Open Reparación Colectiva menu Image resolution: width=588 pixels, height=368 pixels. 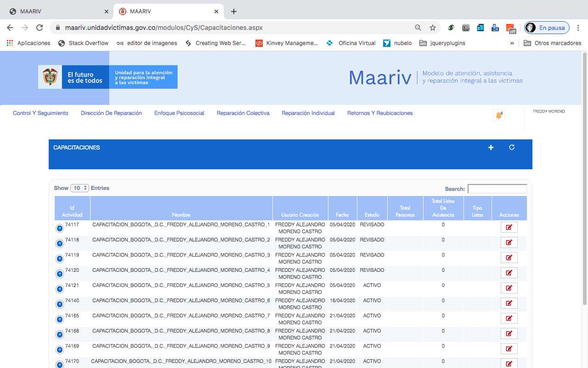243,113
